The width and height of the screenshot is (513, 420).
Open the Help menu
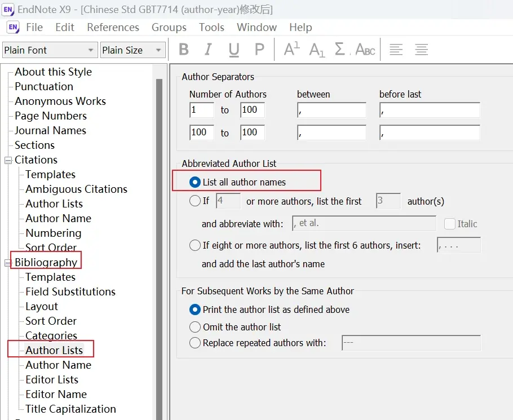click(300, 27)
